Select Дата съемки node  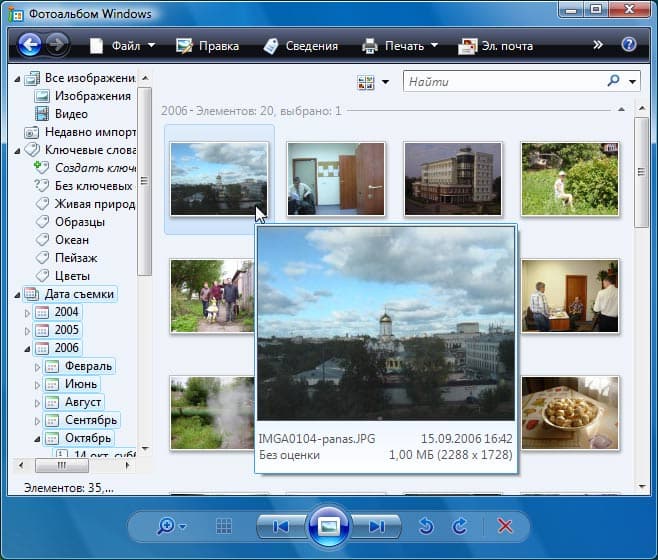click(79, 294)
